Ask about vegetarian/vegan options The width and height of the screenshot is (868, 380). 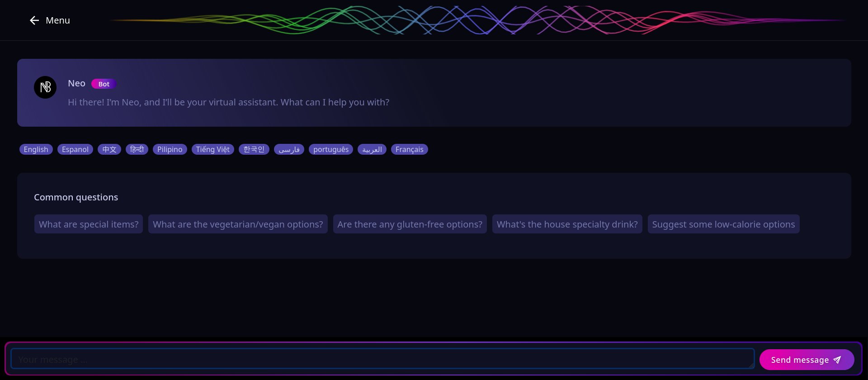238,224
